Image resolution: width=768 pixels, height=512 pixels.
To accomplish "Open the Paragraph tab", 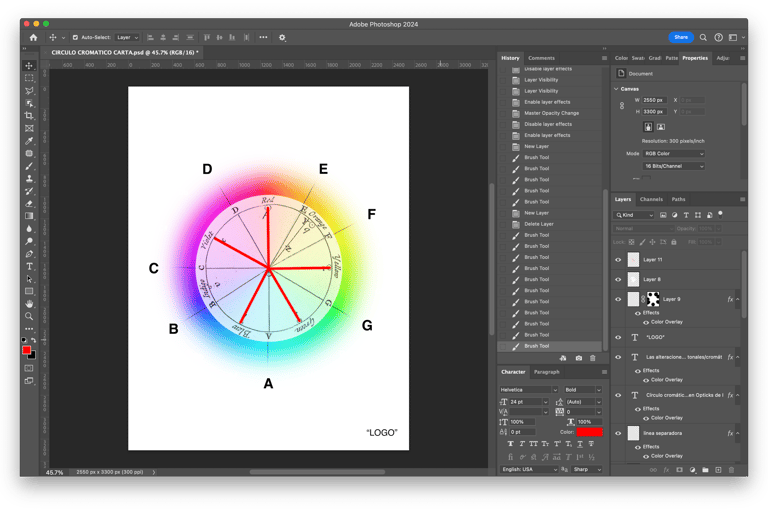I will pyautogui.click(x=547, y=372).
